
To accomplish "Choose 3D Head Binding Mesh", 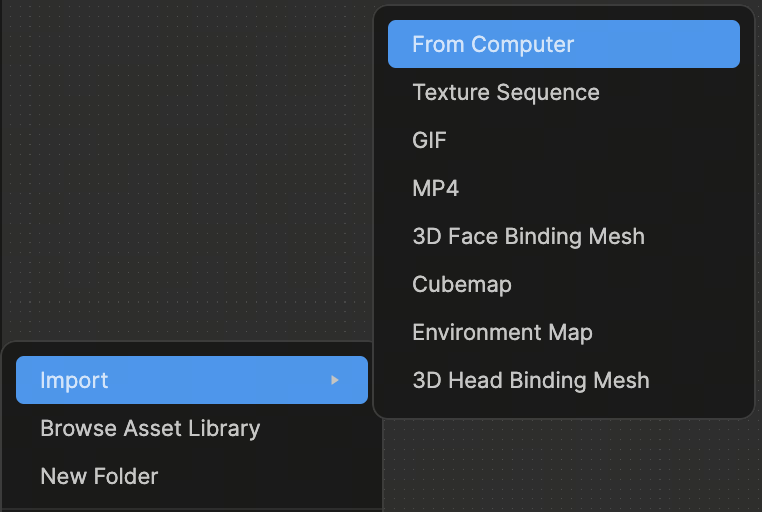I will tap(530, 380).
